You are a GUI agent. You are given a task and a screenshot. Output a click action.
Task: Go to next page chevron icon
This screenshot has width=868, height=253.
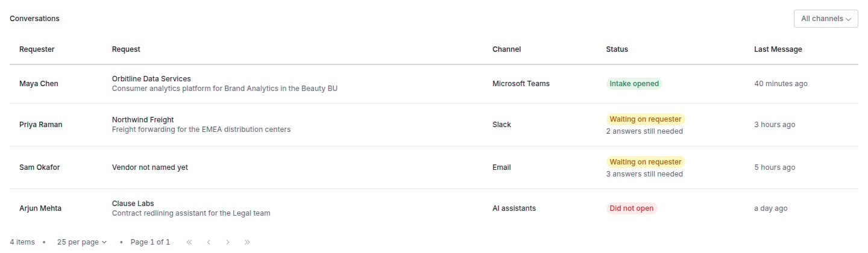point(228,242)
